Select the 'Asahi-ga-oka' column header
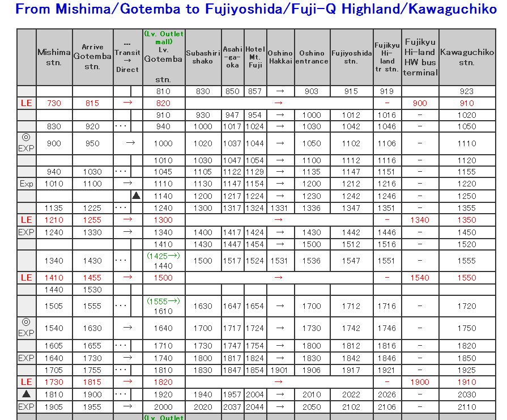The width and height of the screenshot is (507, 420). pyautogui.click(x=232, y=57)
